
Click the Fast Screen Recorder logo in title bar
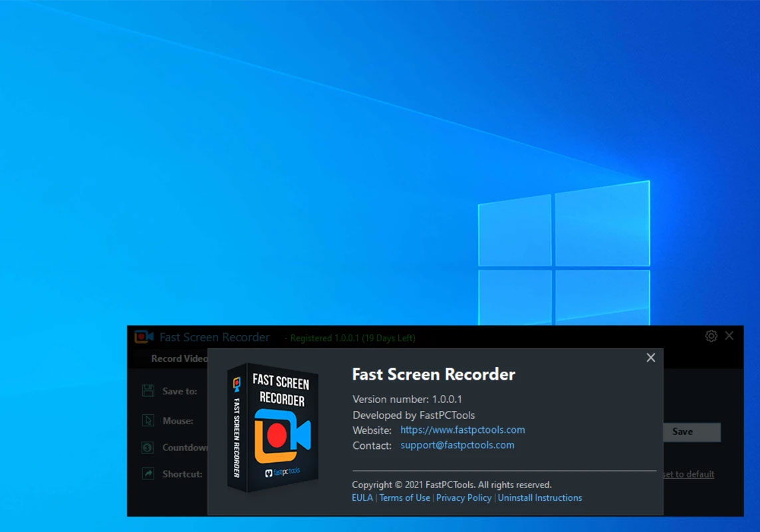pos(144,336)
